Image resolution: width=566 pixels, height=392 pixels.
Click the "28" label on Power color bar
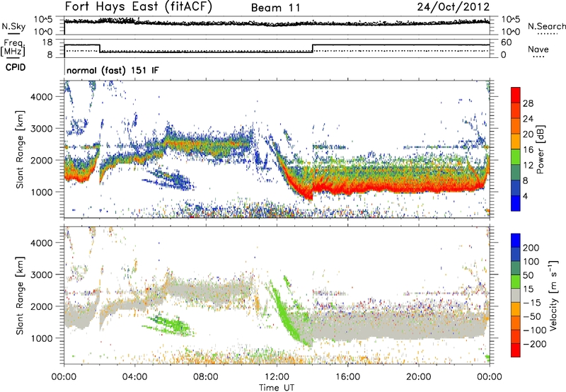[x=528, y=103]
